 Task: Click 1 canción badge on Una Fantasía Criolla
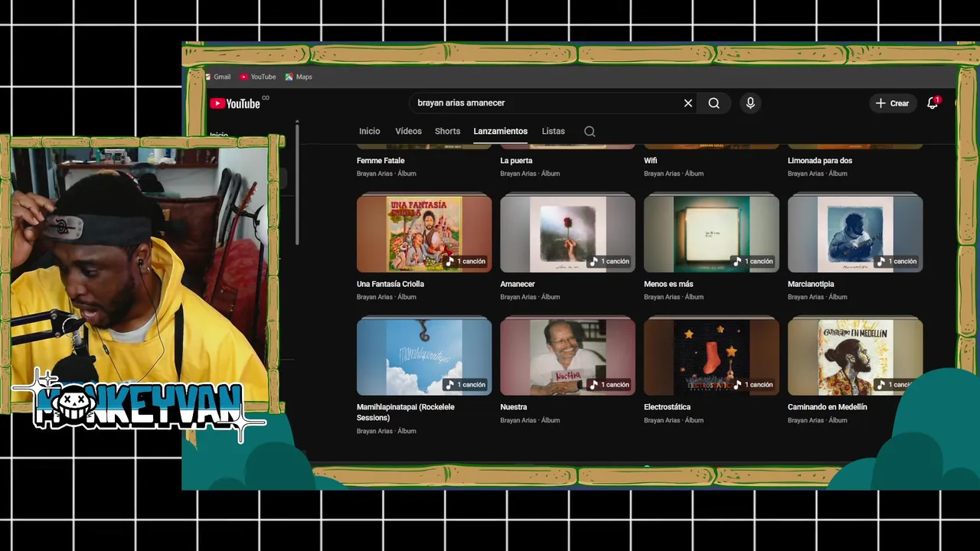click(465, 262)
